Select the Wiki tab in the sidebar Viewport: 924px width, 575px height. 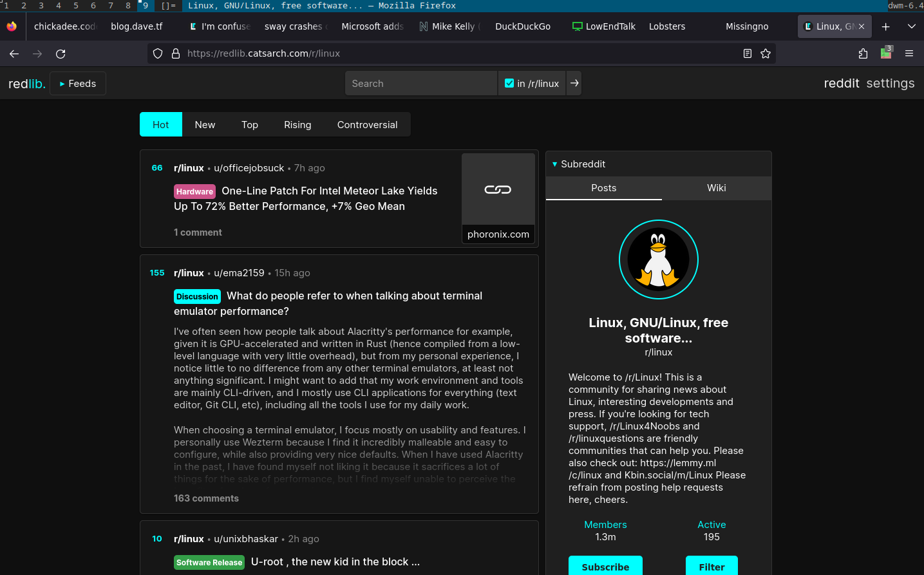(717, 188)
